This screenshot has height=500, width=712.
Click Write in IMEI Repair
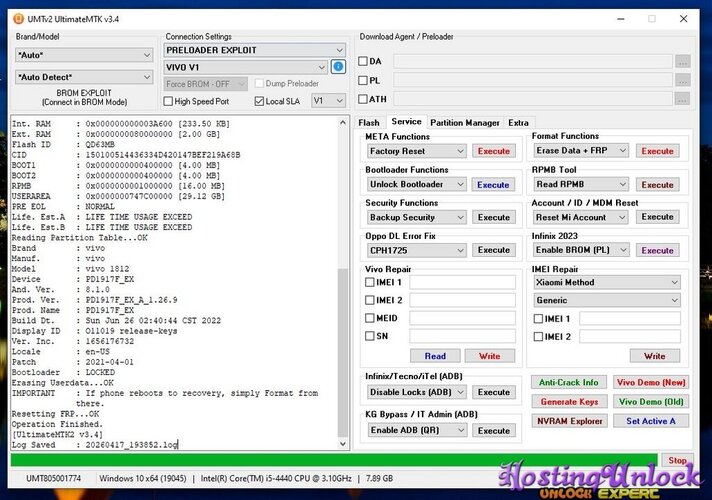(x=655, y=356)
